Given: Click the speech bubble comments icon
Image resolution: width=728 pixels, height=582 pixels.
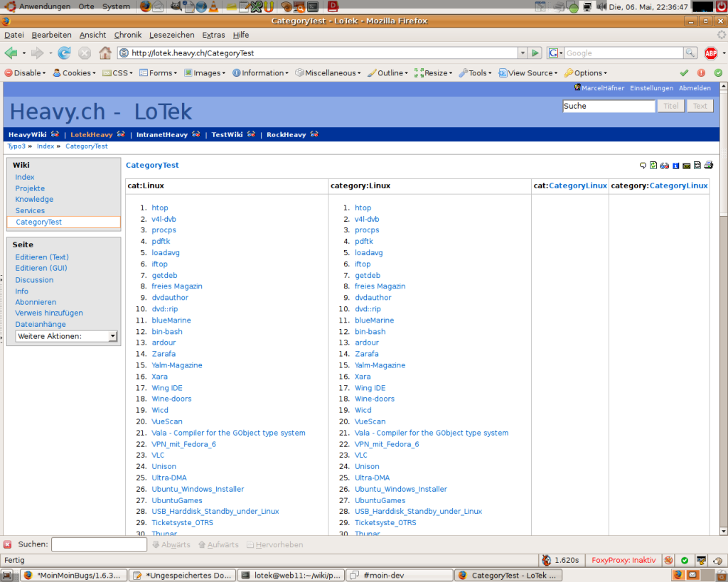Looking at the screenshot, I should (643, 166).
